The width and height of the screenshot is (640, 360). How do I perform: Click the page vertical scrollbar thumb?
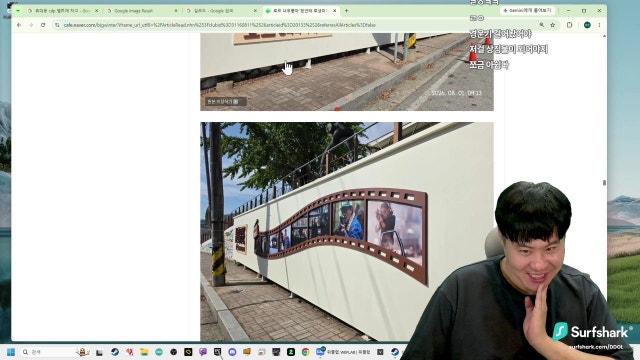pyautogui.click(x=604, y=182)
